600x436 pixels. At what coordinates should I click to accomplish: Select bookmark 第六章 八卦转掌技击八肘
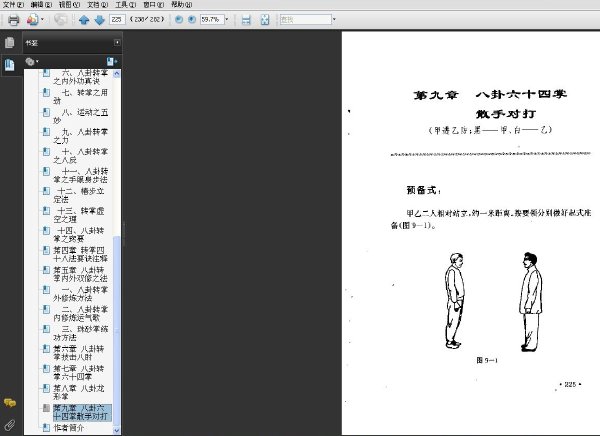click(x=79, y=353)
